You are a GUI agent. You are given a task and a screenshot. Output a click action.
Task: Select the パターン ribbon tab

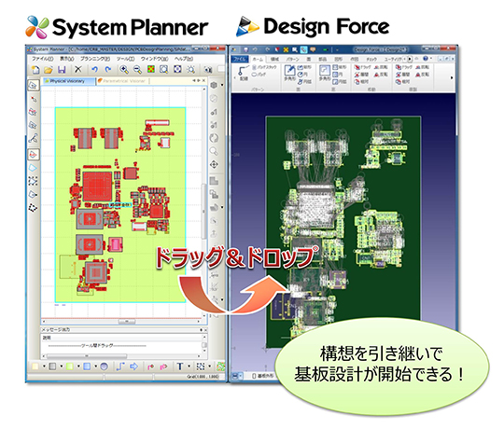point(292,59)
